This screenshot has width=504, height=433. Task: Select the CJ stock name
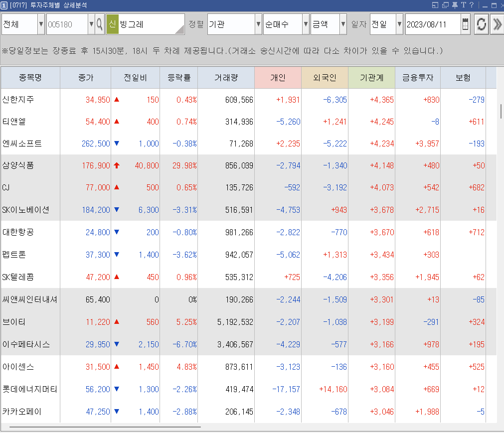click(x=6, y=187)
